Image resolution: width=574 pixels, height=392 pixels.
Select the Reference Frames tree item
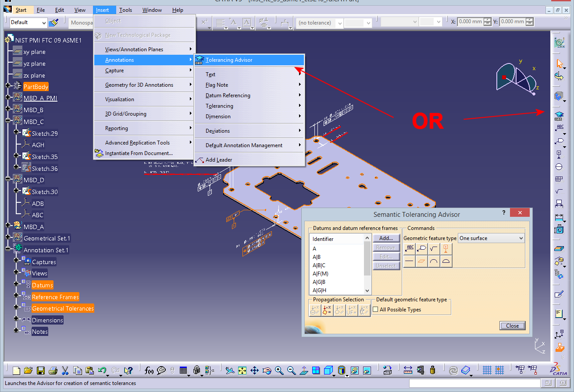(55, 297)
